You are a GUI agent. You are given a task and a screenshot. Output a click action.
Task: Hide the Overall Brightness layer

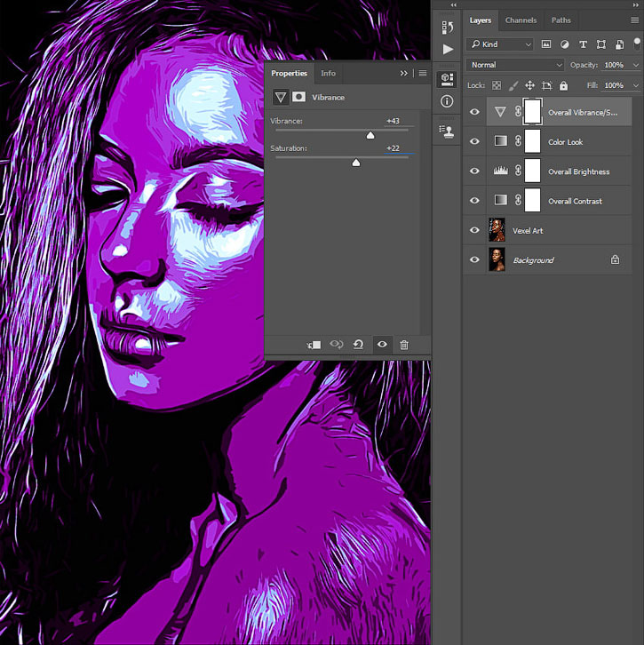[x=474, y=171]
